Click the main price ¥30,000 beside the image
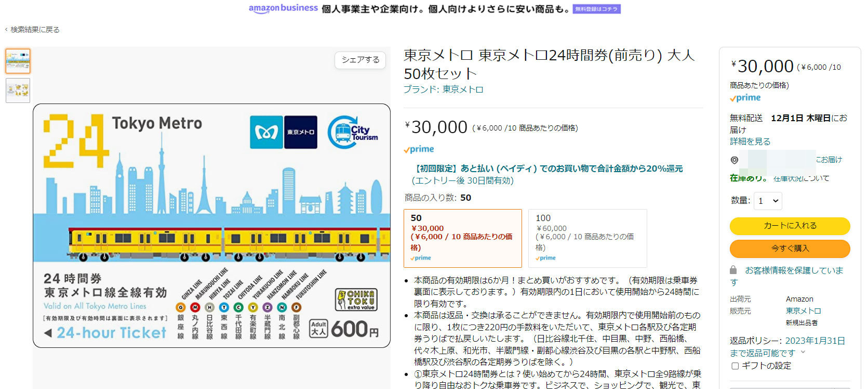This screenshot has width=868, height=389. pos(437,127)
